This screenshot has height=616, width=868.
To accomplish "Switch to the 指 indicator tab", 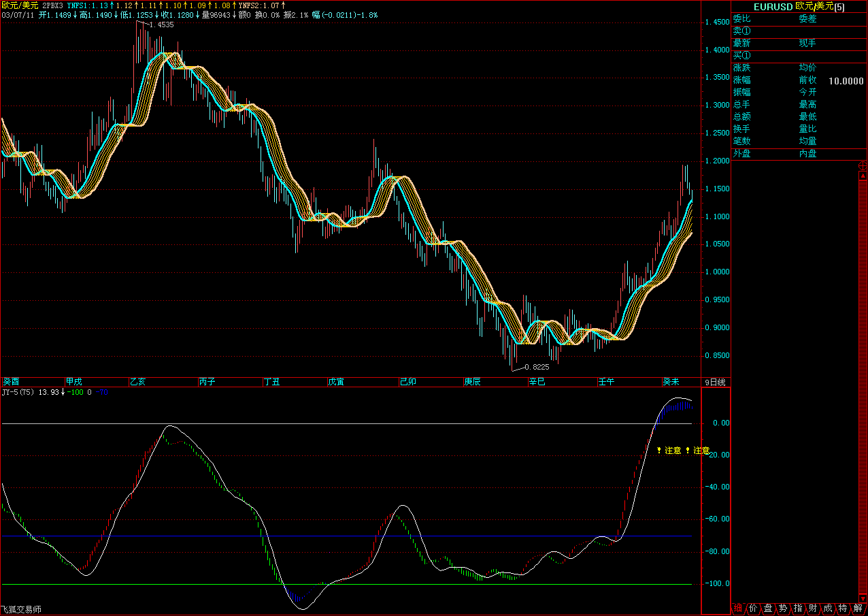I will (799, 608).
